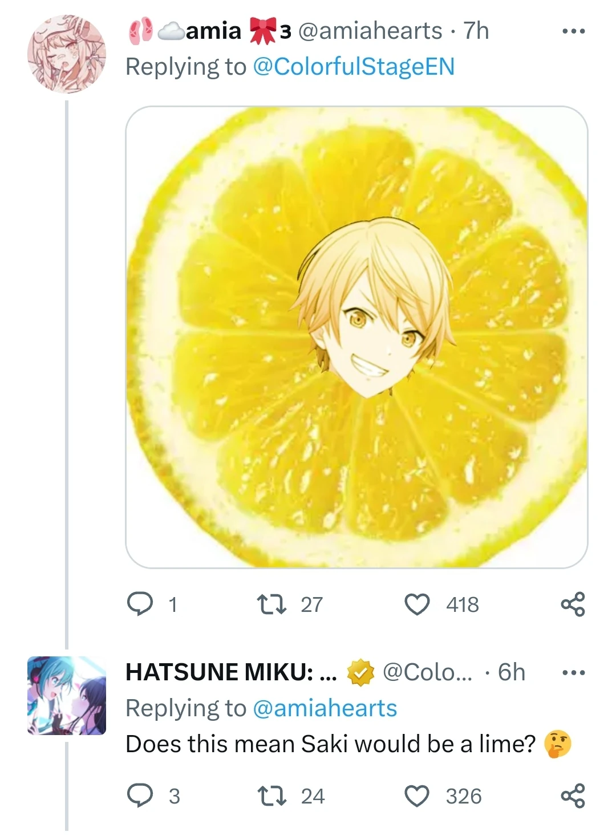
Task: Like the amia lemon tweet
Action: tap(417, 604)
